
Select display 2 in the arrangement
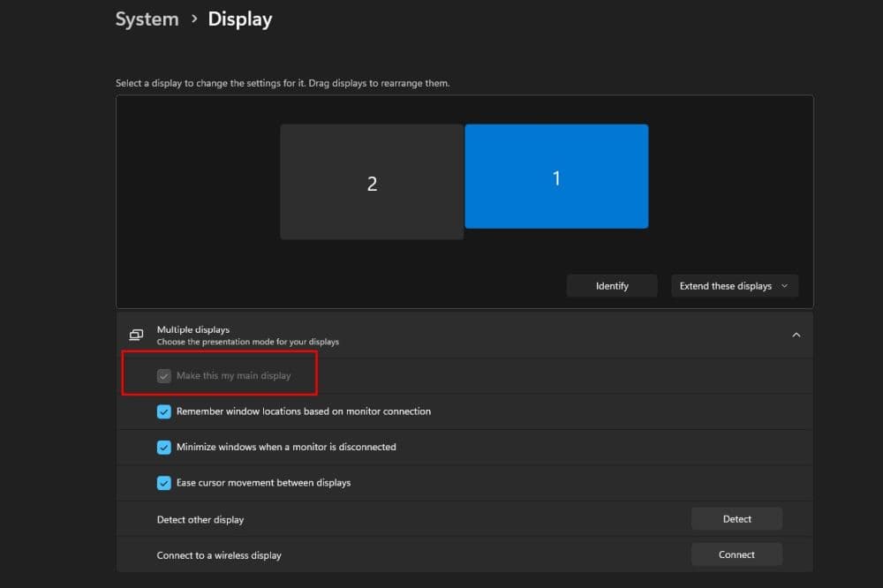372,182
